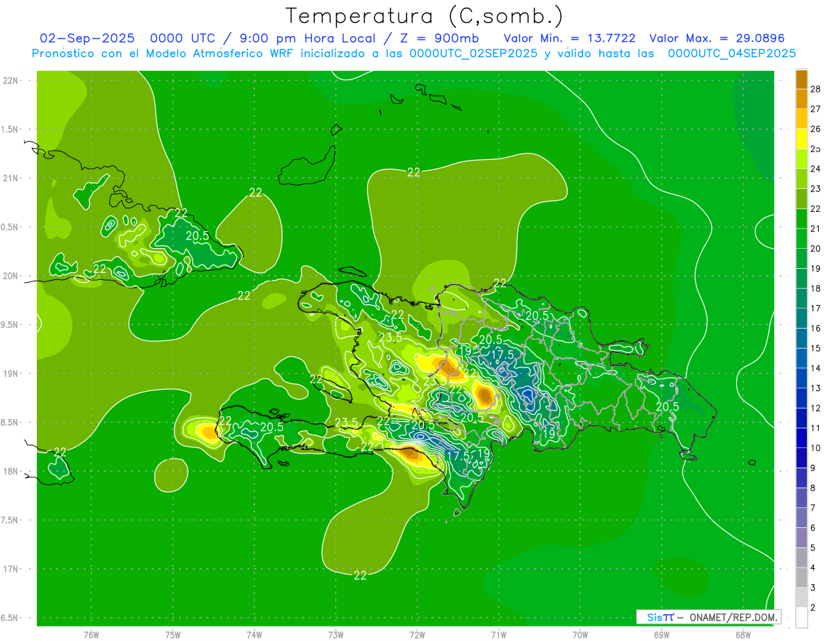Select the dark orange swatch above legend 28
Image resolution: width=834 pixels, height=644 pixels.
[x=801, y=79]
